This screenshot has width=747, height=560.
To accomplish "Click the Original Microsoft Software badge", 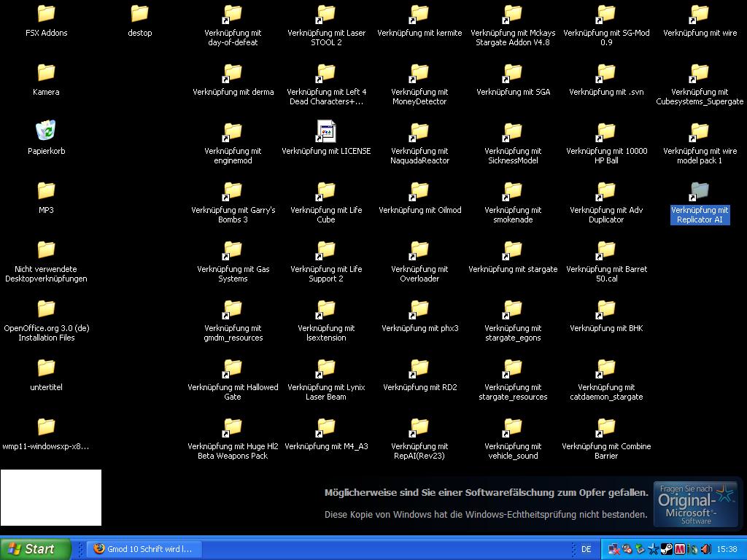I will coord(695,503).
